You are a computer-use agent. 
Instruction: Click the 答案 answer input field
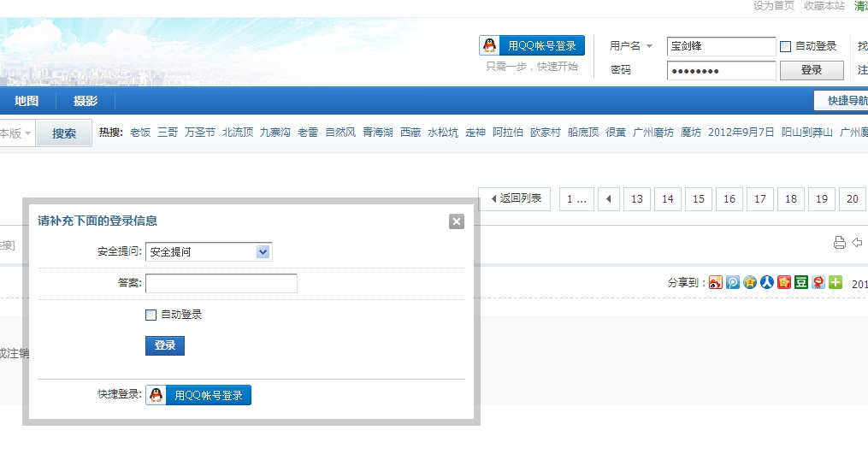coord(221,283)
